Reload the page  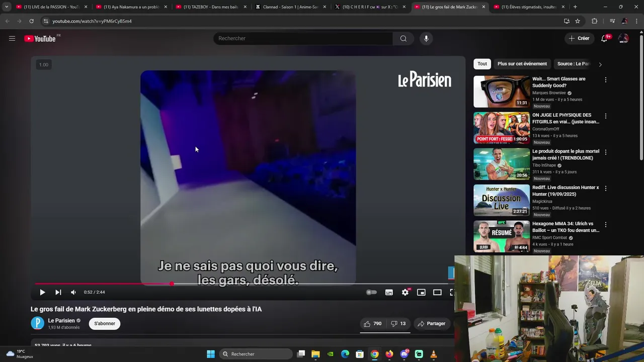[x=31, y=21]
